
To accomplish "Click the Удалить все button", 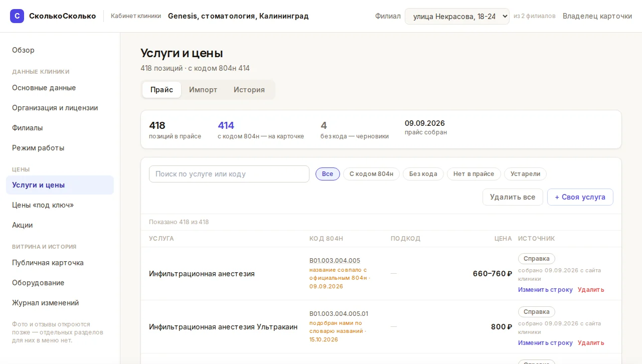I will pos(513,197).
